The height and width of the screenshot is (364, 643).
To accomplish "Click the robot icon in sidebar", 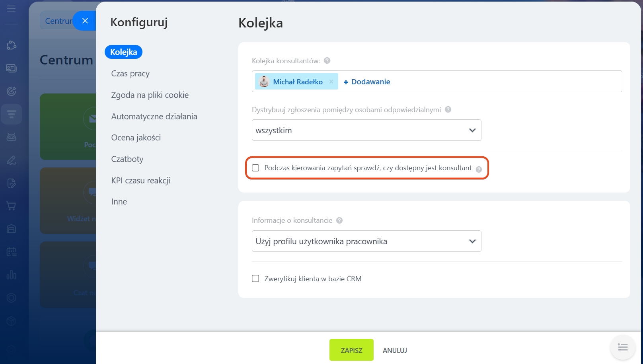I will coord(11,137).
